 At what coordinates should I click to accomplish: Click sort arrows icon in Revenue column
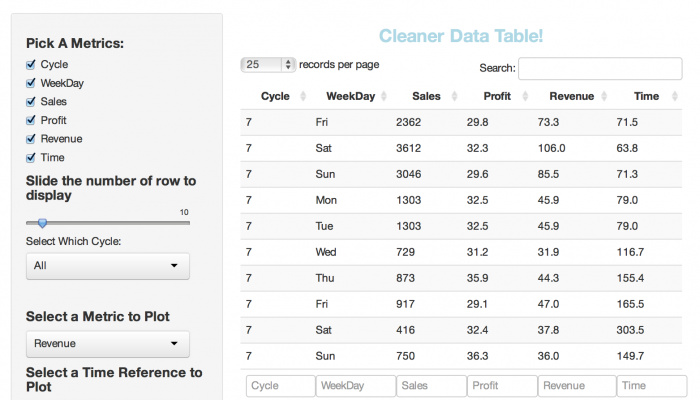607,97
